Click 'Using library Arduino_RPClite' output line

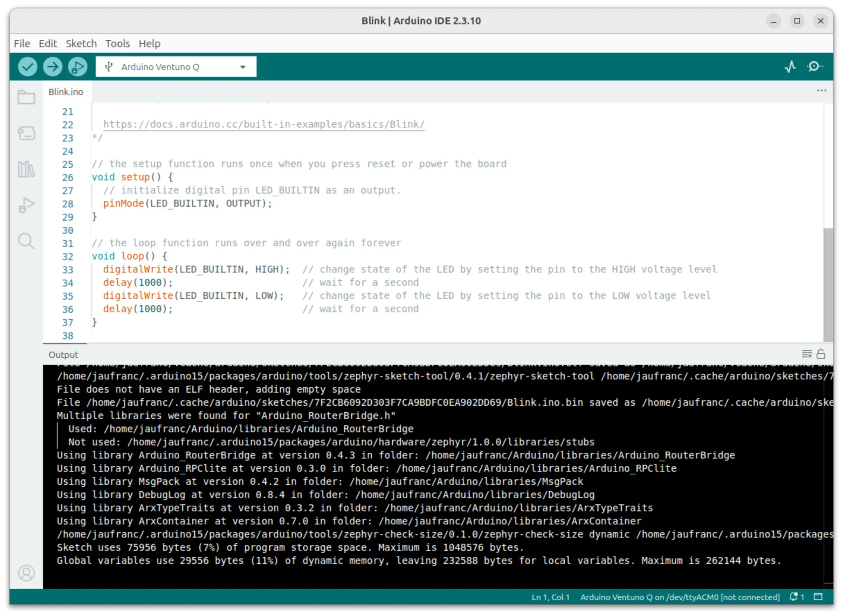pyautogui.click(x=367, y=468)
